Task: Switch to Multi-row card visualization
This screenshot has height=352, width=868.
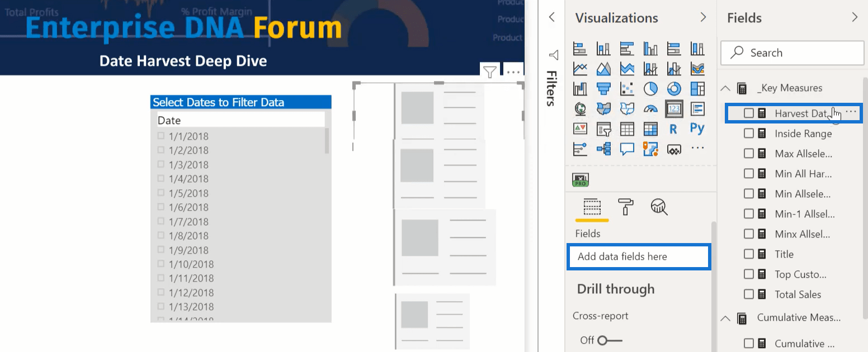Action: pyautogui.click(x=697, y=109)
